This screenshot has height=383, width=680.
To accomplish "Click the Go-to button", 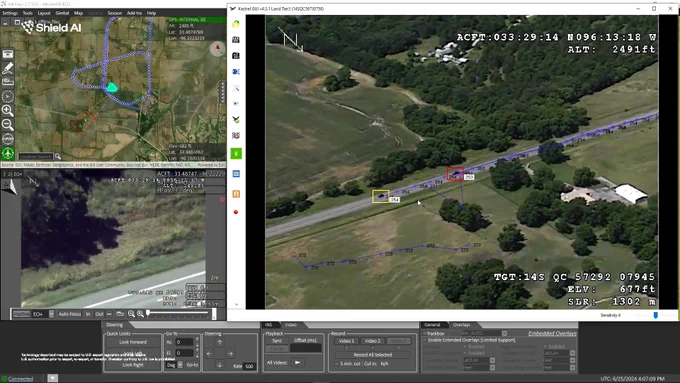I will 193,365.
